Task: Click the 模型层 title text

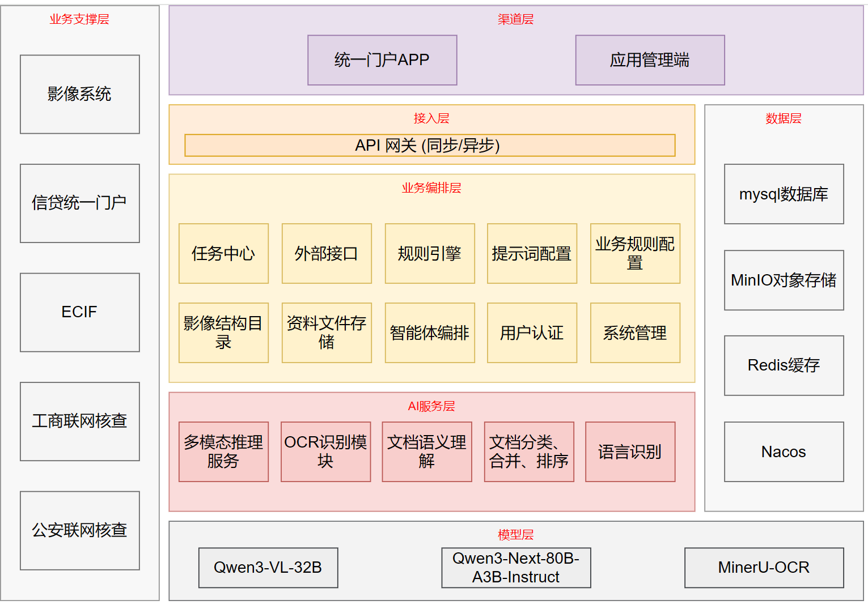Action: 516,535
